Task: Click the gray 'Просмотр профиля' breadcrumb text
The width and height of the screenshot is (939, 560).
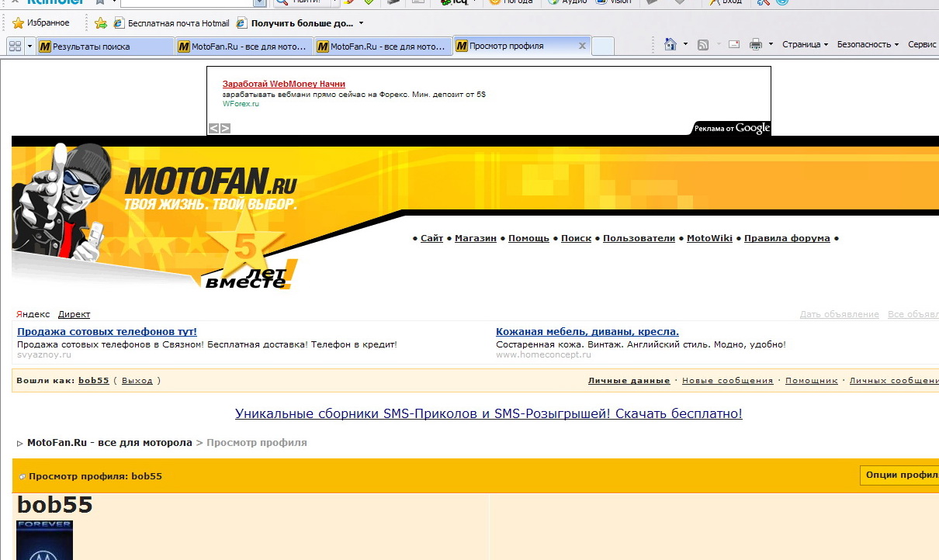Action: 257,443
